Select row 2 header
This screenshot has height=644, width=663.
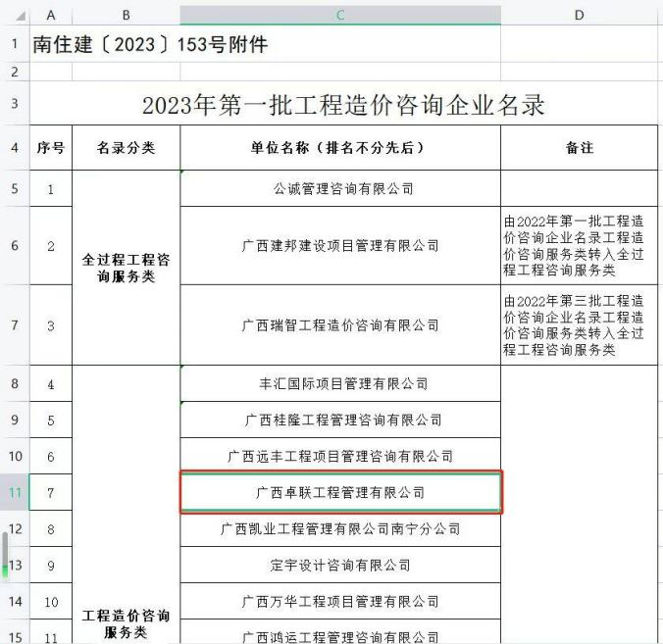click(x=15, y=72)
